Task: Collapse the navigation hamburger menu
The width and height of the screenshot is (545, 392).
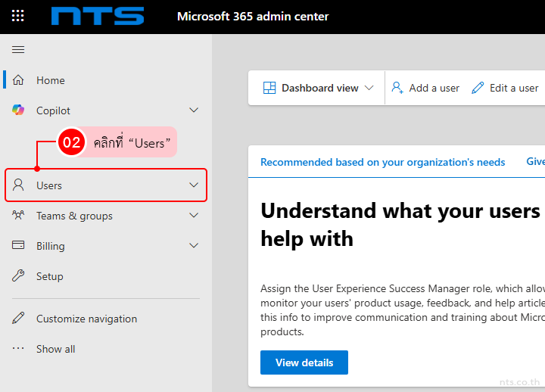Action: (18, 49)
